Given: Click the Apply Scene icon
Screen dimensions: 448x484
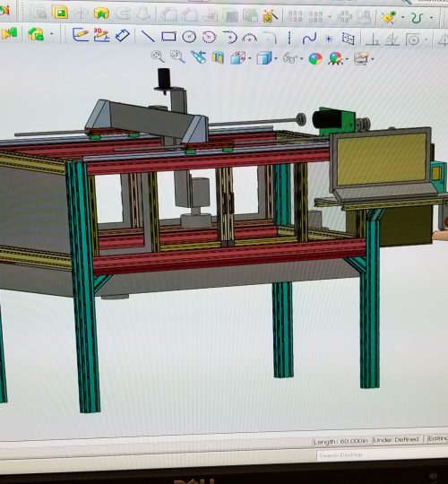Looking at the screenshot, I should [x=336, y=58].
